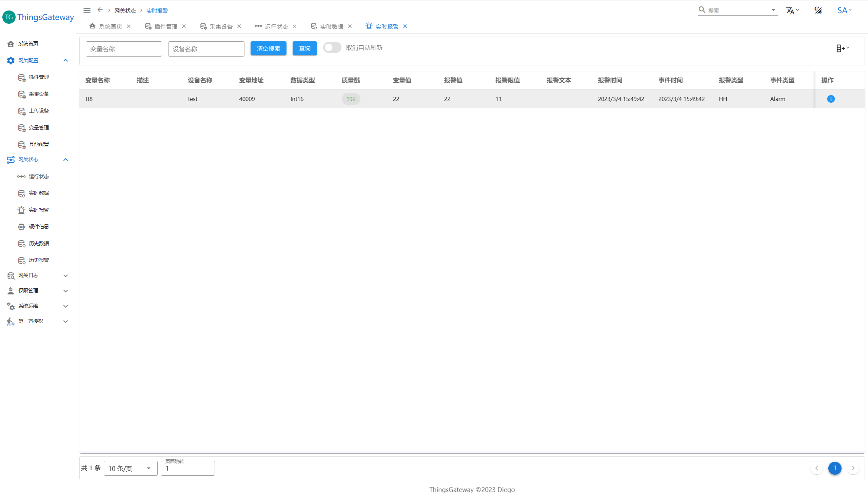The width and height of the screenshot is (868, 496).
Task: Open 运行状态 in the sidebar
Action: tap(39, 176)
